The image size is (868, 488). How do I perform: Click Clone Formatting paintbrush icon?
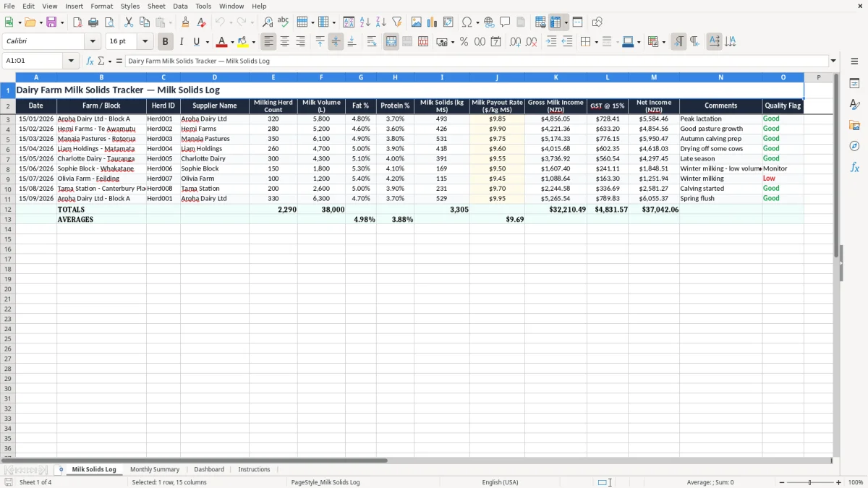tap(185, 22)
